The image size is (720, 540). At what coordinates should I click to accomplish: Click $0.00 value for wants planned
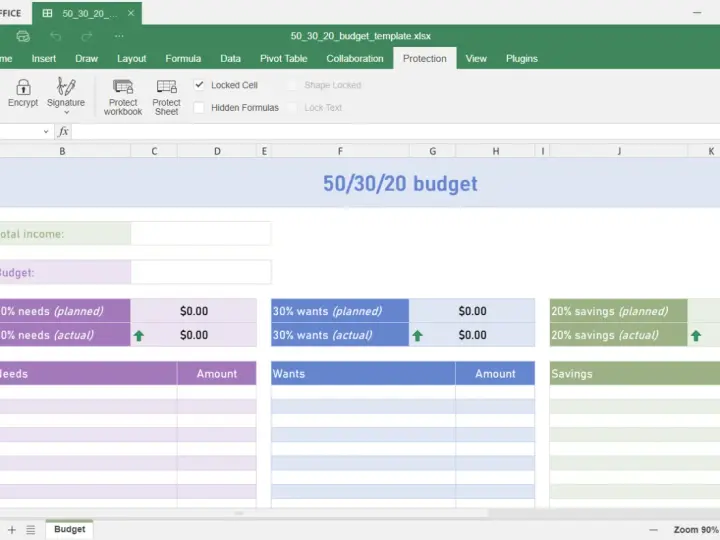[x=472, y=311]
